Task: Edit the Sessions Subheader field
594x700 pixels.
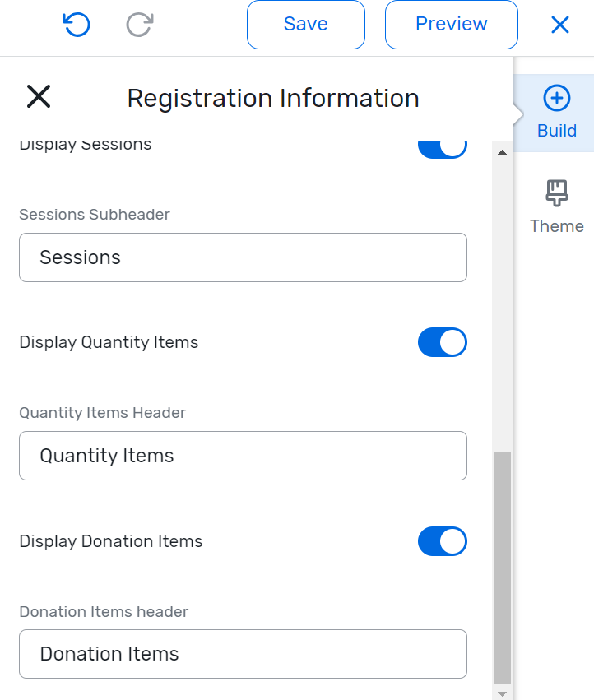Action: click(243, 257)
